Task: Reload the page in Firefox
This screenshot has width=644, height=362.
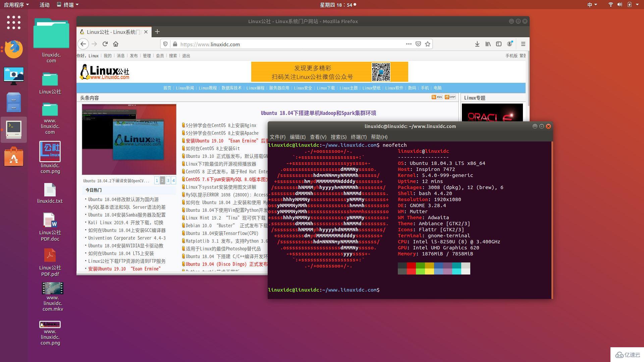Action: tap(105, 44)
